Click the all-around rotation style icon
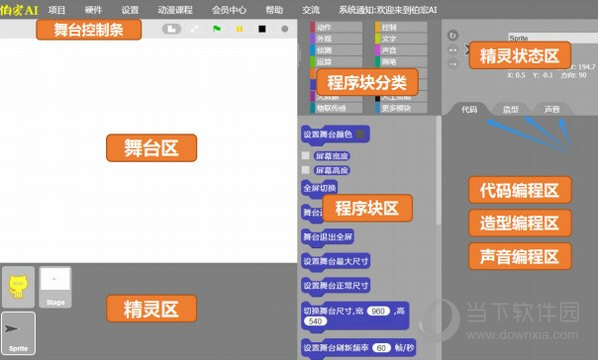 pyautogui.click(x=453, y=35)
